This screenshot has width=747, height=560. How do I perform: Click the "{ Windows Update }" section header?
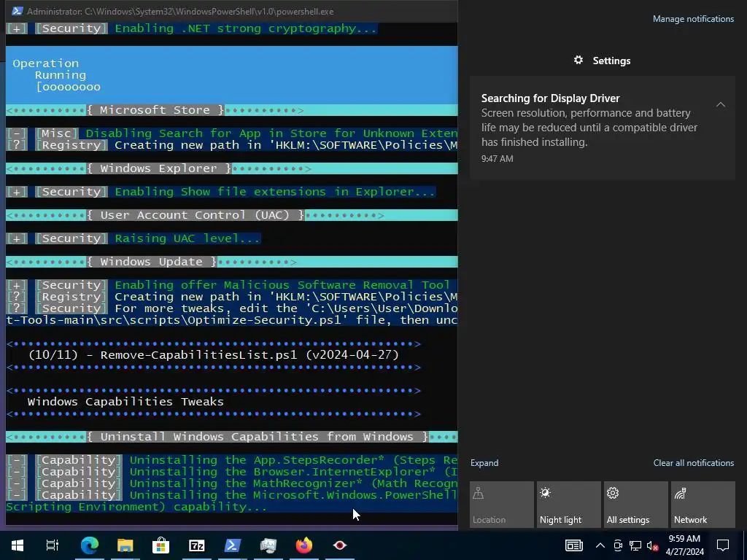click(x=152, y=262)
